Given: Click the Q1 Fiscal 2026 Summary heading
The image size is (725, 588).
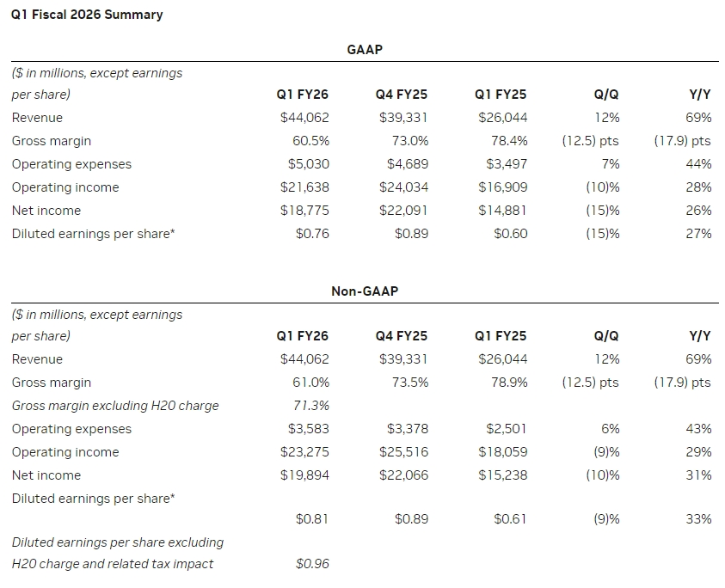Looking at the screenshot, I should pos(87,15).
